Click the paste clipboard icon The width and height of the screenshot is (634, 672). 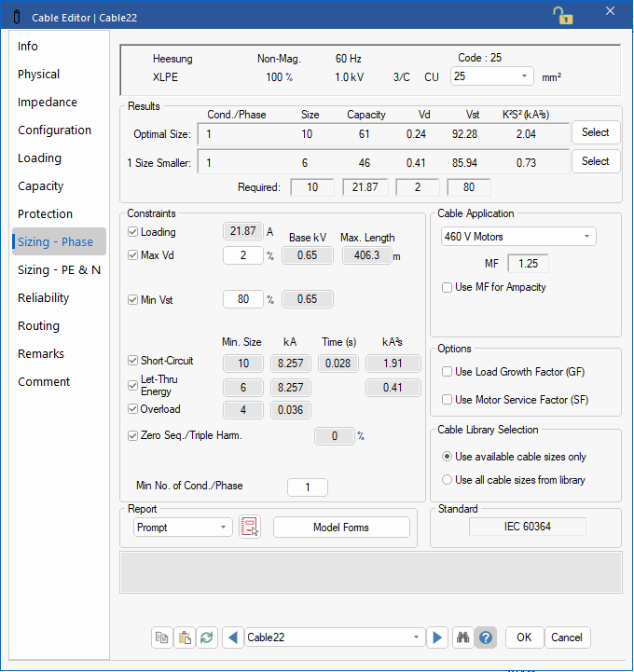[x=185, y=638]
